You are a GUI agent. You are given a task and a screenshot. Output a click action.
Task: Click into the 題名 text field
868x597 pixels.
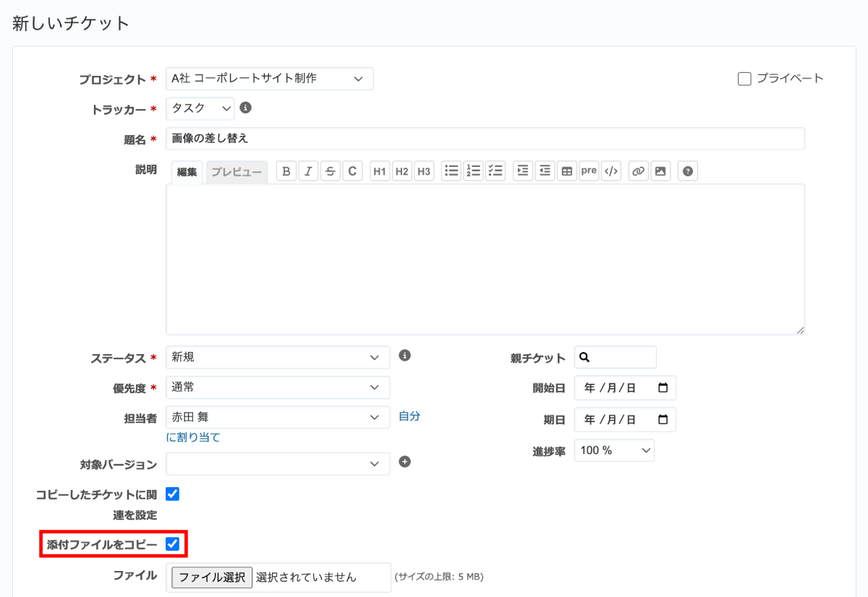(485, 139)
